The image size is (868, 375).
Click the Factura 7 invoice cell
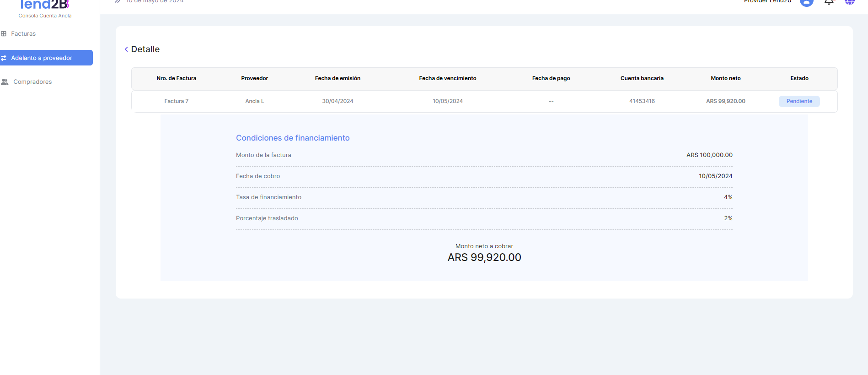coord(176,101)
